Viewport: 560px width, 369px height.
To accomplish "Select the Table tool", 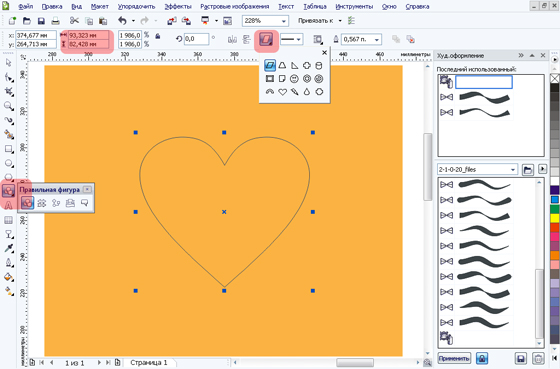I will [x=9, y=220].
